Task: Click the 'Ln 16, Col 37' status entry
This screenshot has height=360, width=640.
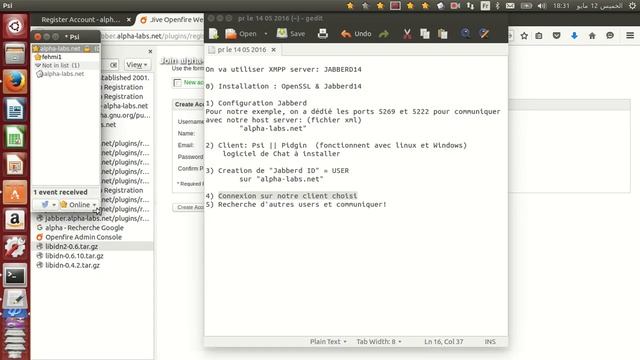Action: tap(444, 341)
